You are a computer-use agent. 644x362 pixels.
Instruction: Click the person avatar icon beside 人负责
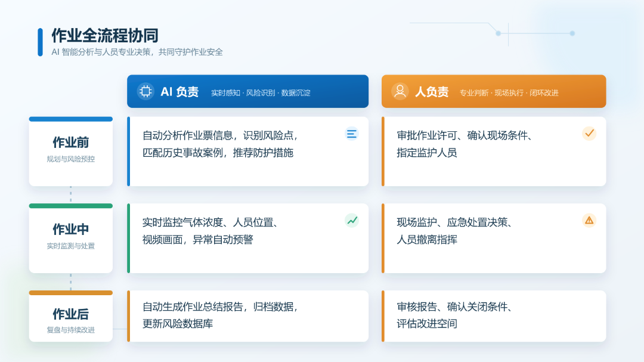[400, 91]
